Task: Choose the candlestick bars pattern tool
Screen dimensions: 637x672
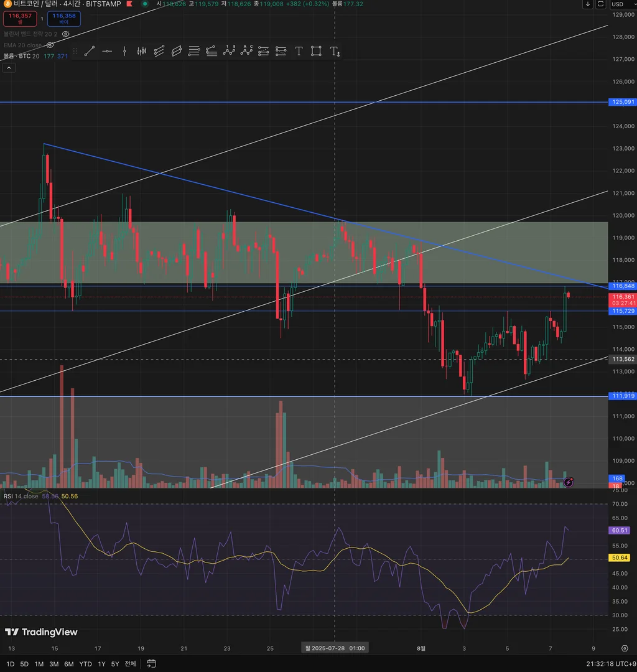Action: point(142,52)
